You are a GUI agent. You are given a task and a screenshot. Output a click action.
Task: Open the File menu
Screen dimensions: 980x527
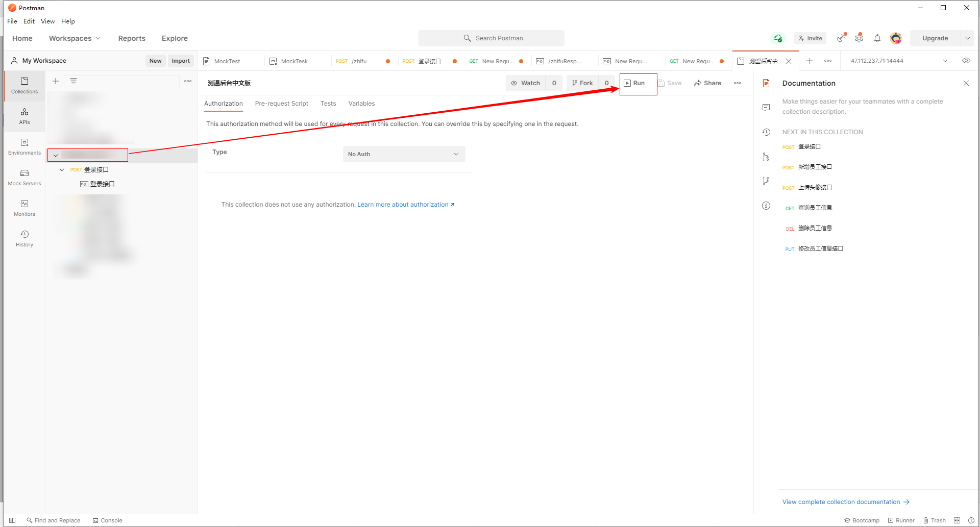[x=12, y=21]
